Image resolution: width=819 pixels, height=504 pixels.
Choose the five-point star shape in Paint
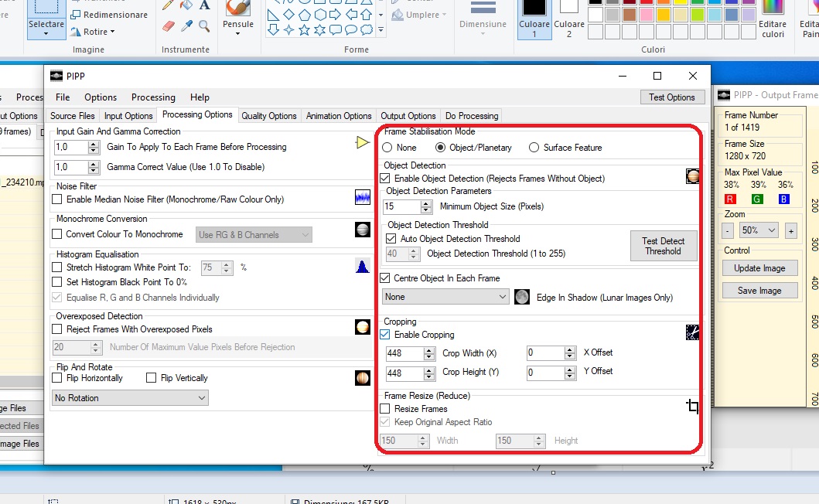[x=305, y=30]
